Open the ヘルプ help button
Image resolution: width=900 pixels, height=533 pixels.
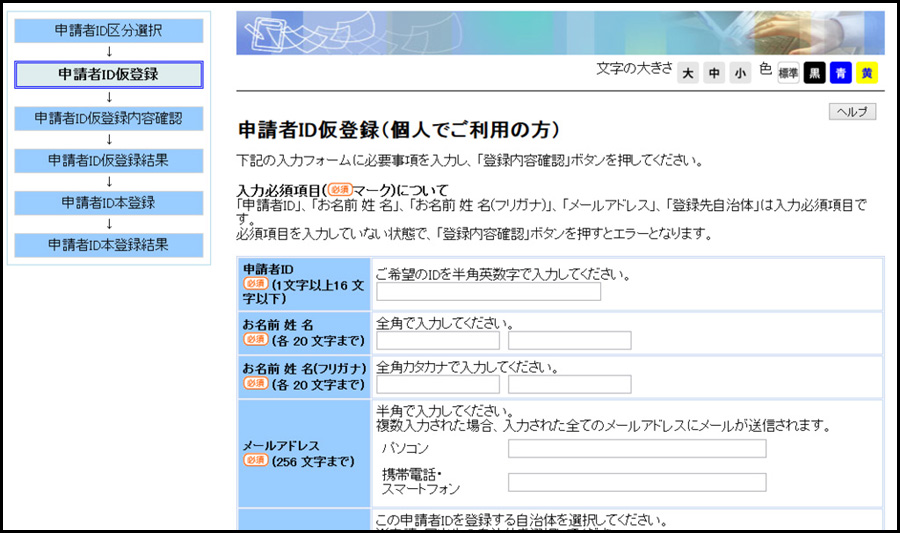point(852,111)
